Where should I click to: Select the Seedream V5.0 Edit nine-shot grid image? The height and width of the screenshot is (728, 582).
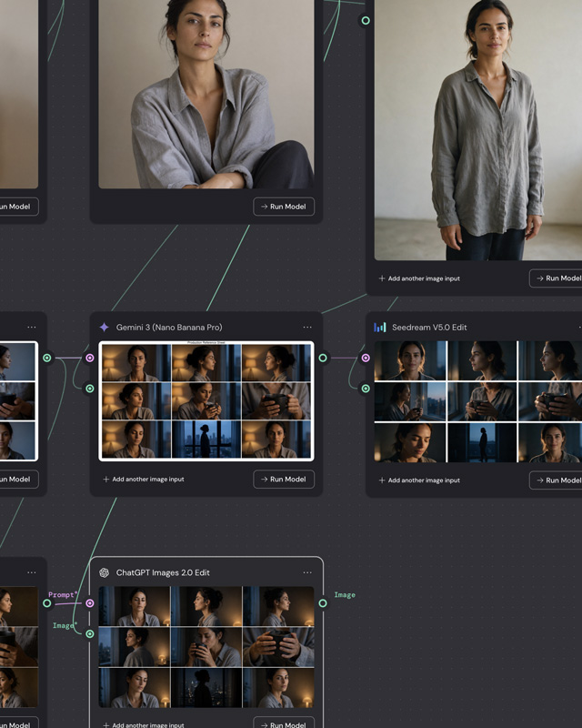point(478,401)
